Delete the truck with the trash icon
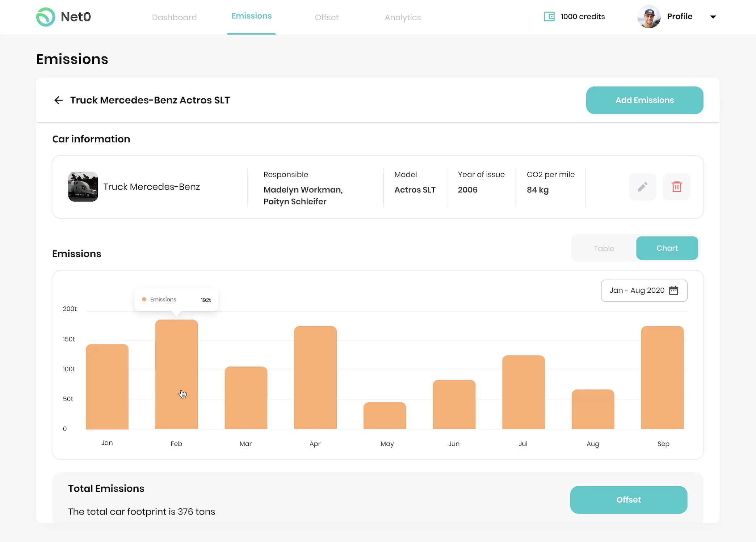Viewport: 756px width, 542px height. tap(676, 187)
